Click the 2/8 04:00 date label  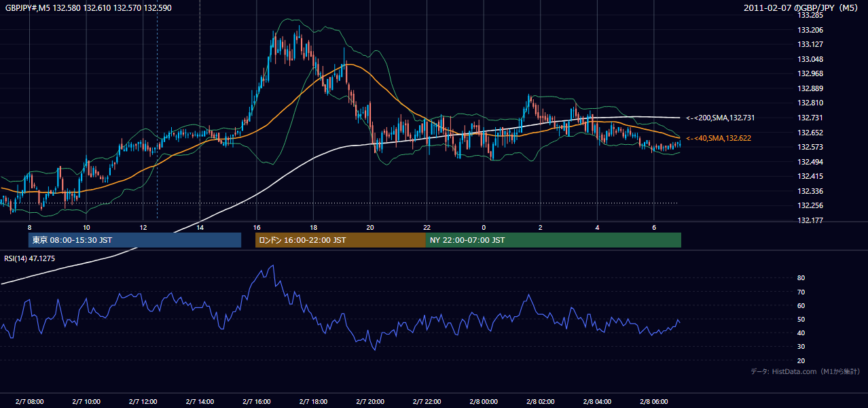click(x=597, y=401)
